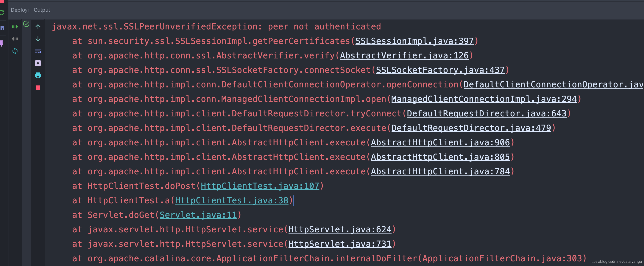The width and height of the screenshot is (644, 266).
Task: Click 'DefaultRequestDirector.tryConnect' method text
Action: point(317,113)
